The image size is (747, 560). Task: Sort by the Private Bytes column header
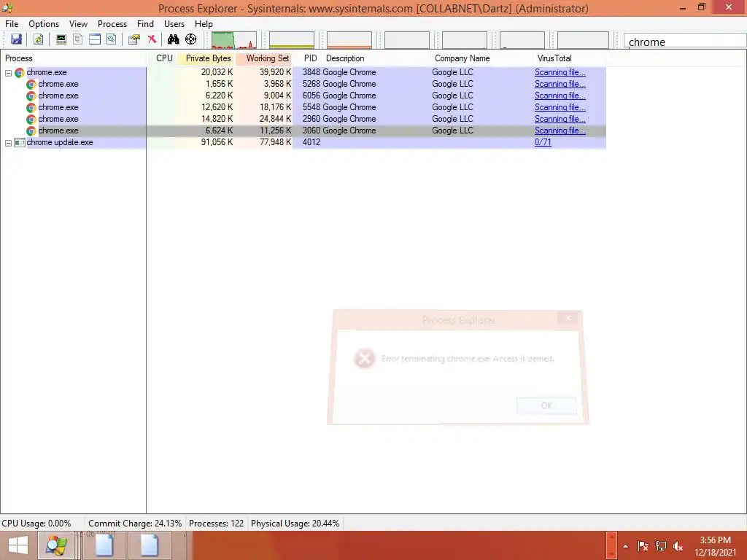point(208,58)
